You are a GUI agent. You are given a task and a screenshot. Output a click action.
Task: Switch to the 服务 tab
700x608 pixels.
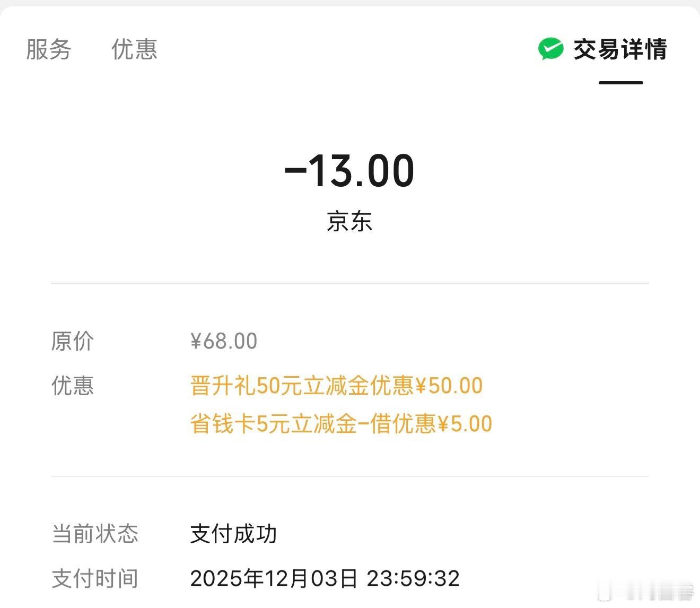coord(48,50)
